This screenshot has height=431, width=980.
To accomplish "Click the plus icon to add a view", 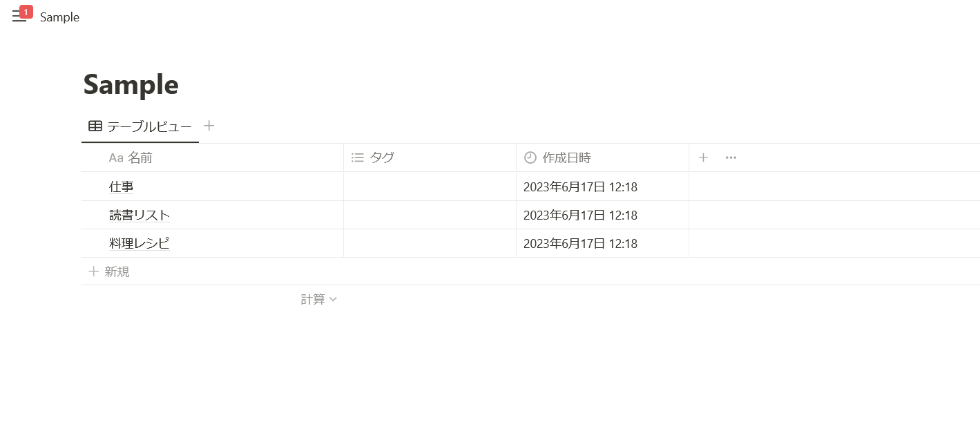I will coord(209,126).
